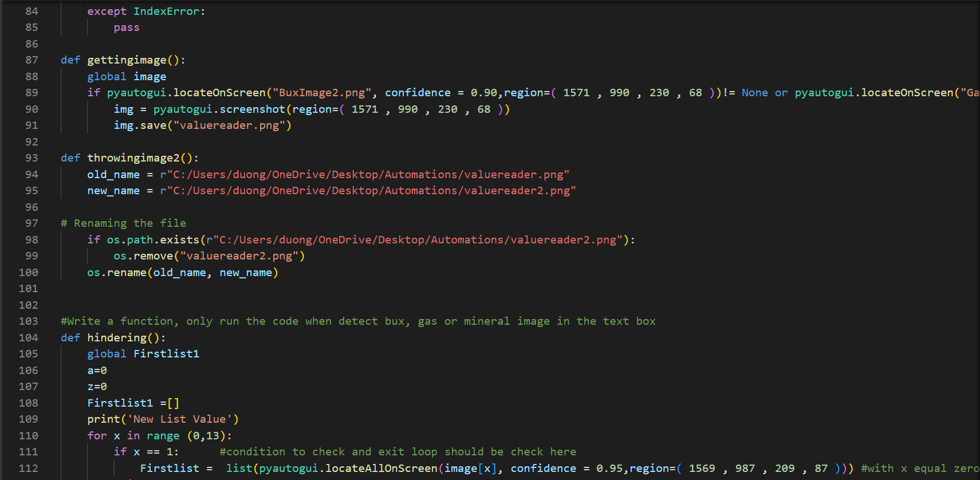Click 'os.remove("valuereader2.png")' on line 99
Screen dimensions: 980x480
click(209, 256)
